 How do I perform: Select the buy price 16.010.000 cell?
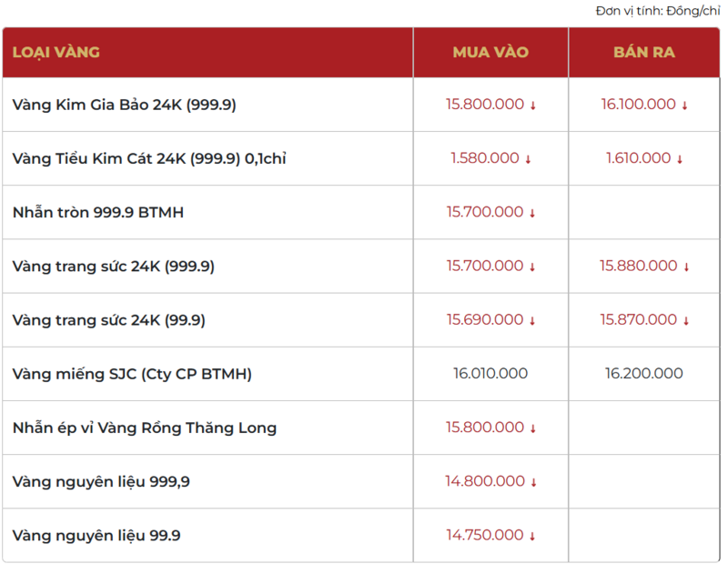coord(490,374)
